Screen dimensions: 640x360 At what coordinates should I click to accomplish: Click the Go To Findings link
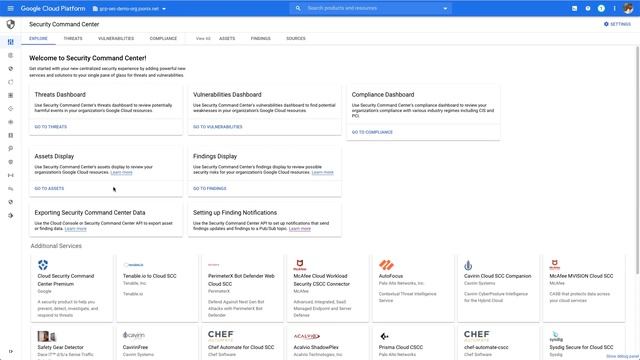pyautogui.click(x=209, y=189)
